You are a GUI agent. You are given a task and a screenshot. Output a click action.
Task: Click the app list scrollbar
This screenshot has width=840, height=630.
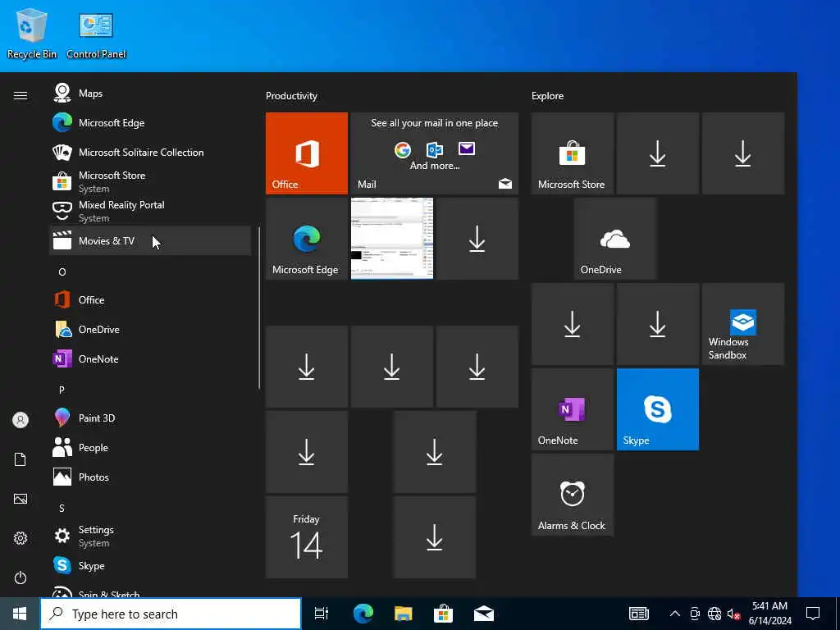pyautogui.click(x=259, y=308)
